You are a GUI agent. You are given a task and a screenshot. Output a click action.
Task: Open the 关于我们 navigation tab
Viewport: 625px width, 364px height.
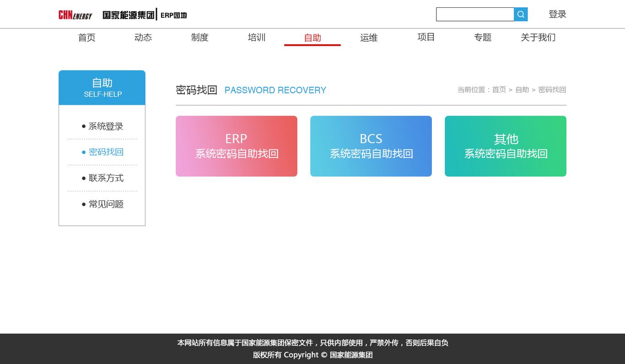tap(538, 37)
